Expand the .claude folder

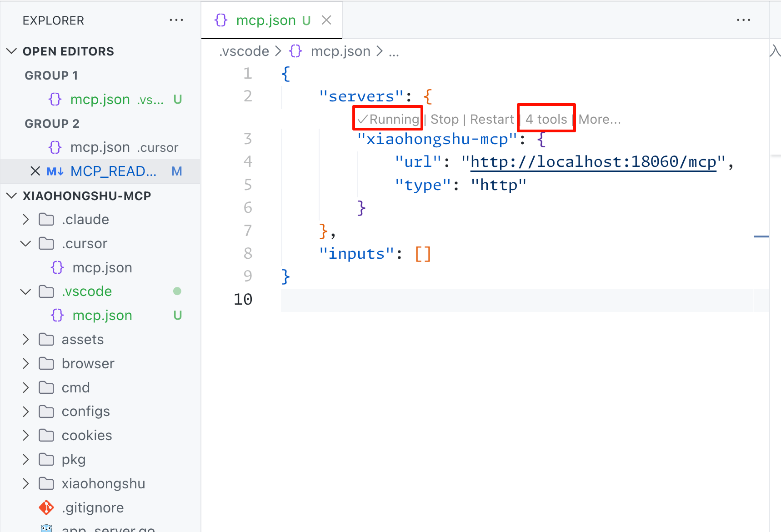(25, 219)
